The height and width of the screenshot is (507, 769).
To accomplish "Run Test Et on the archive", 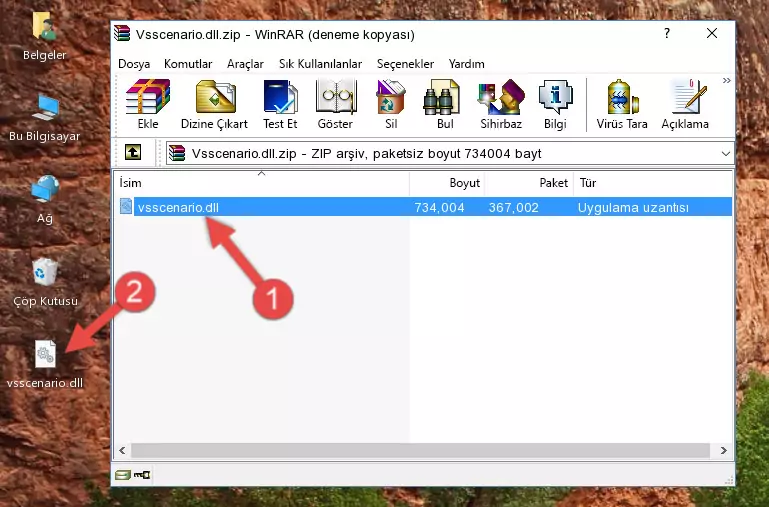I will point(280,104).
